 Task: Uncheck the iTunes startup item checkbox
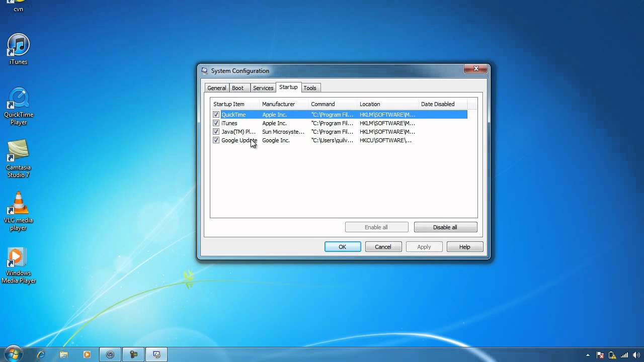point(216,123)
